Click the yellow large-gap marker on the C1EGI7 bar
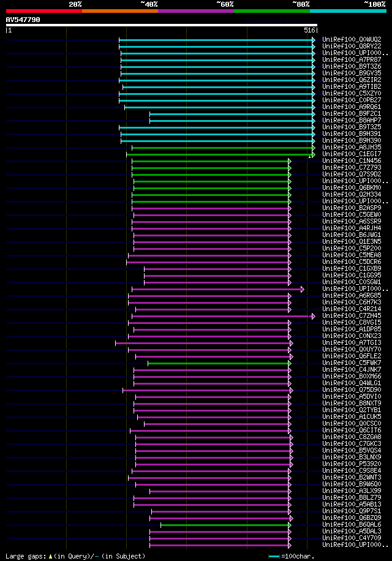Screen dimensions: 392x561 click(310, 156)
